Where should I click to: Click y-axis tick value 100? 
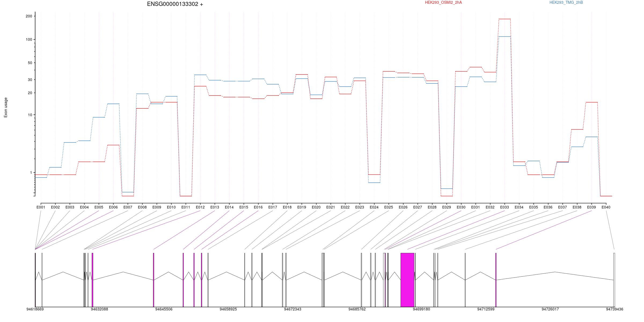pos(29,39)
